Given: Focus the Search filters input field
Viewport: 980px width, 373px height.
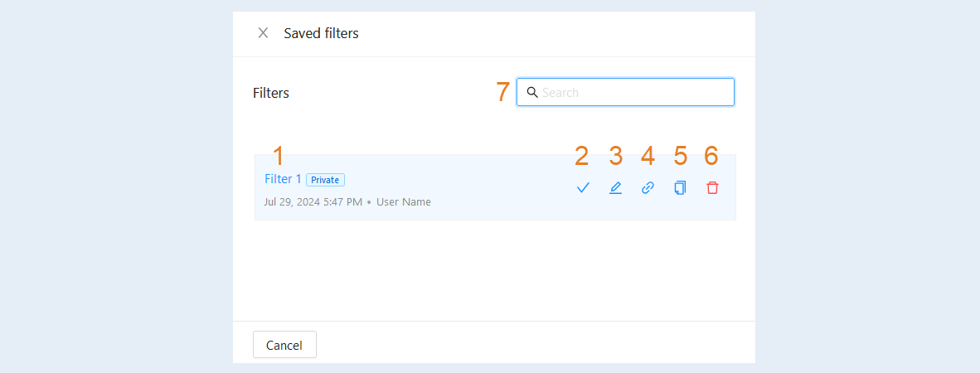Looking at the screenshot, I should (625, 93).
